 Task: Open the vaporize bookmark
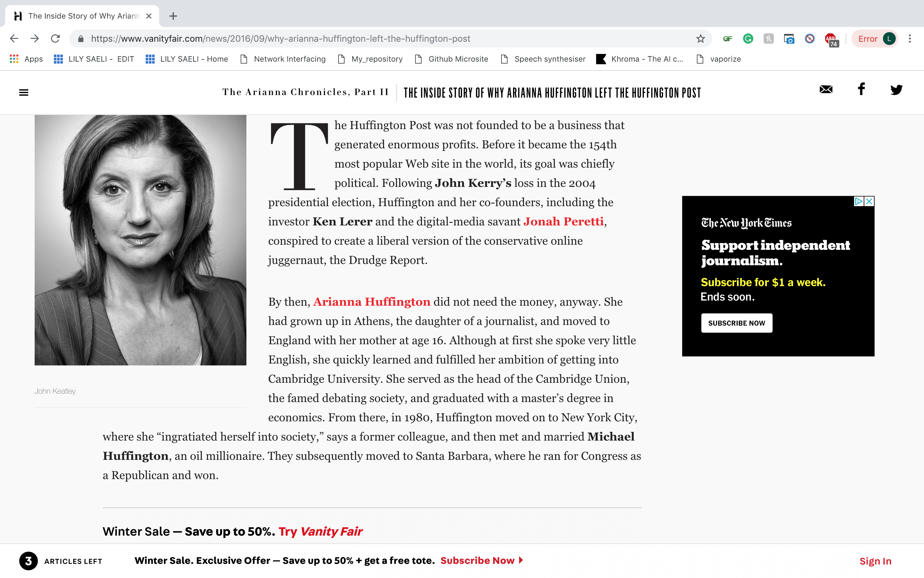point(719,59)
